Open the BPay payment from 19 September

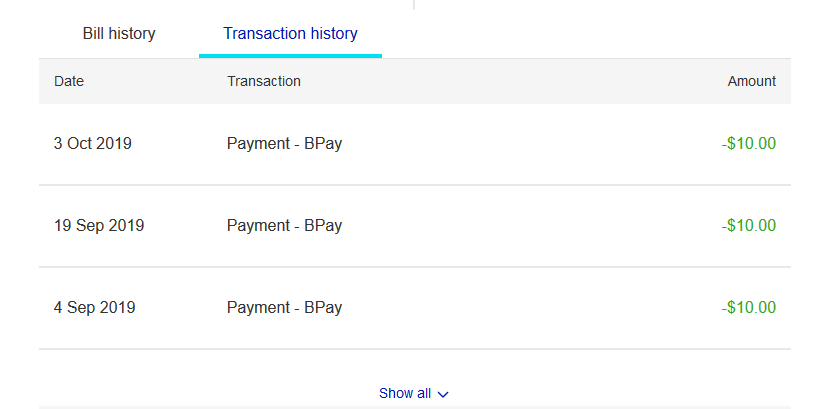tap(284, 226)
